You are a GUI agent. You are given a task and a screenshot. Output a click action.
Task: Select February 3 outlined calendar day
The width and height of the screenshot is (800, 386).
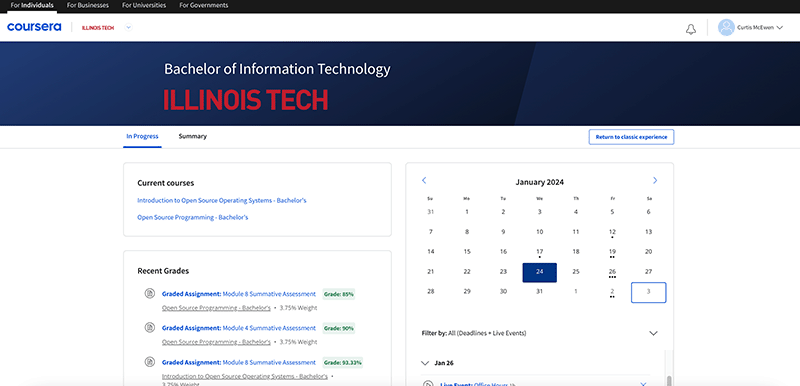point(648,292)
